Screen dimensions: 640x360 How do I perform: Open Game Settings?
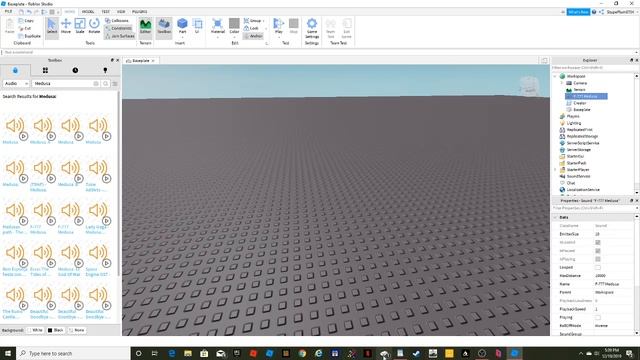312,28
